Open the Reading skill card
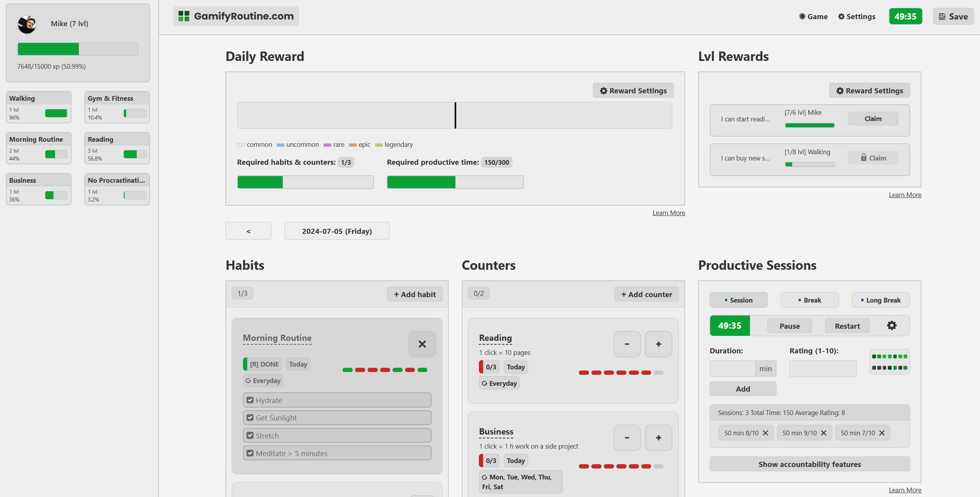This screenshot has width=980, height=497. pos(117,148)
